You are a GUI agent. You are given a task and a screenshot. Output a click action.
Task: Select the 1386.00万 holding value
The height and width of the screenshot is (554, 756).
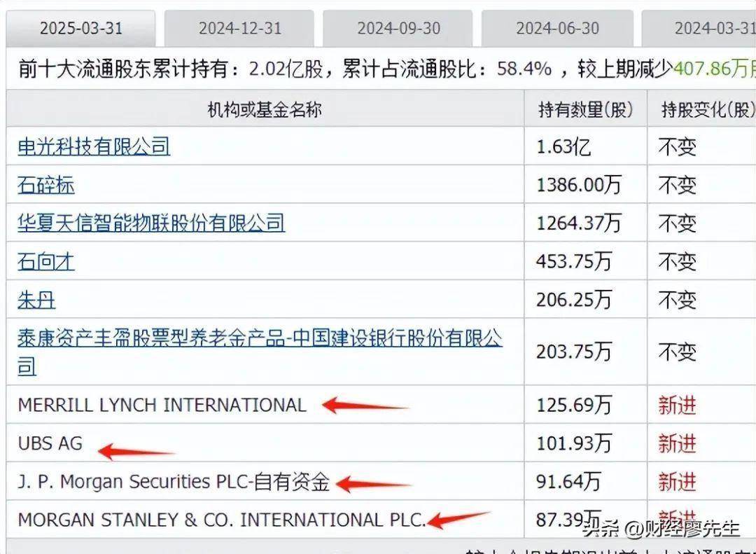(579, 185)
